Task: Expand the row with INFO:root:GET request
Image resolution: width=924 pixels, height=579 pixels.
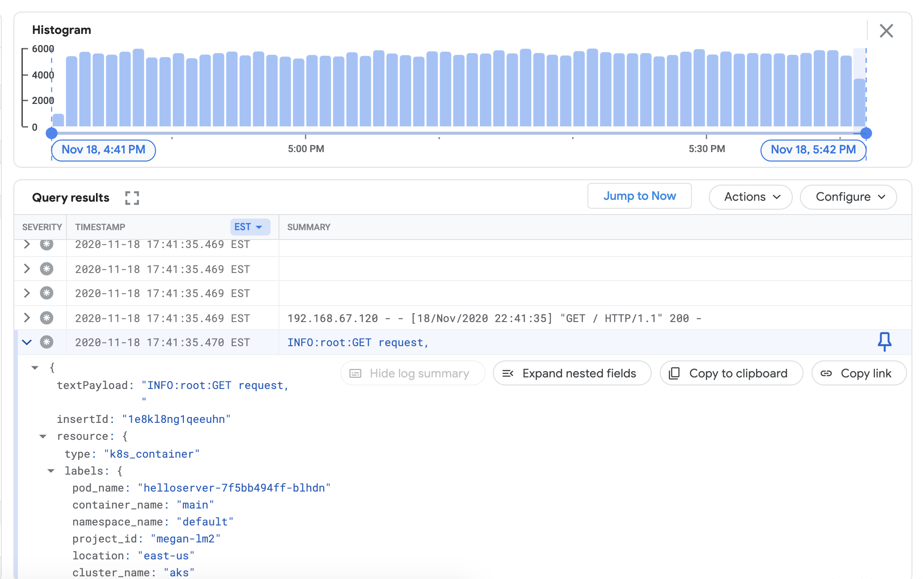Action: (27, 342)
